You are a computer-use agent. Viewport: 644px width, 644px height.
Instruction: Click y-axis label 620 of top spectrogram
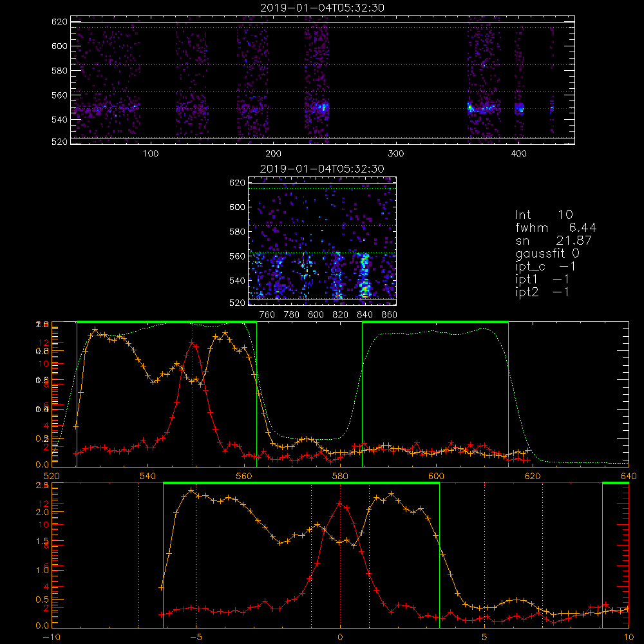59,22
